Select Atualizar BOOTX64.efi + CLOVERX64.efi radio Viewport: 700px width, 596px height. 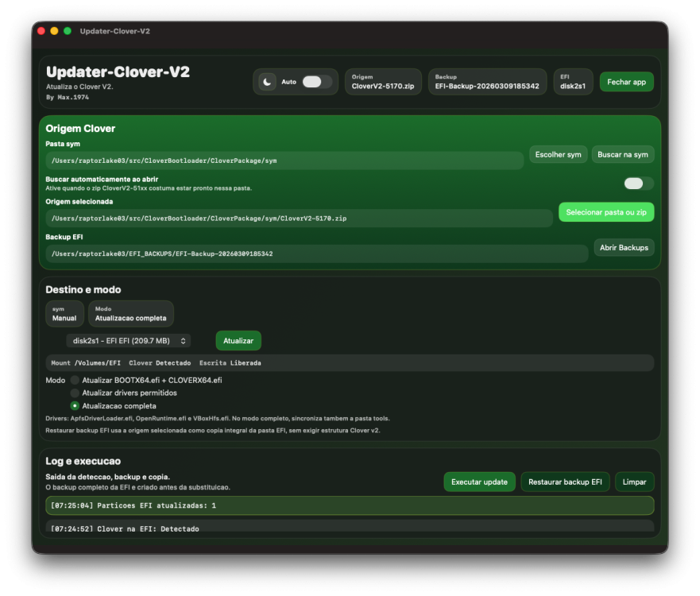pyautogui.click(x=75, y=380)
